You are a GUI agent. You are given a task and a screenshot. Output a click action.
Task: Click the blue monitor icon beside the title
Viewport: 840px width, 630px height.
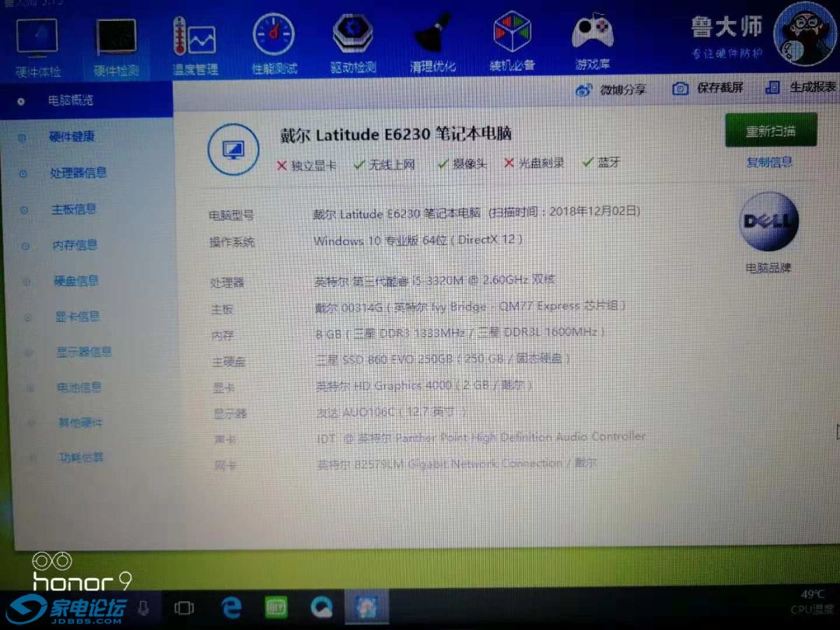(233, 149)
